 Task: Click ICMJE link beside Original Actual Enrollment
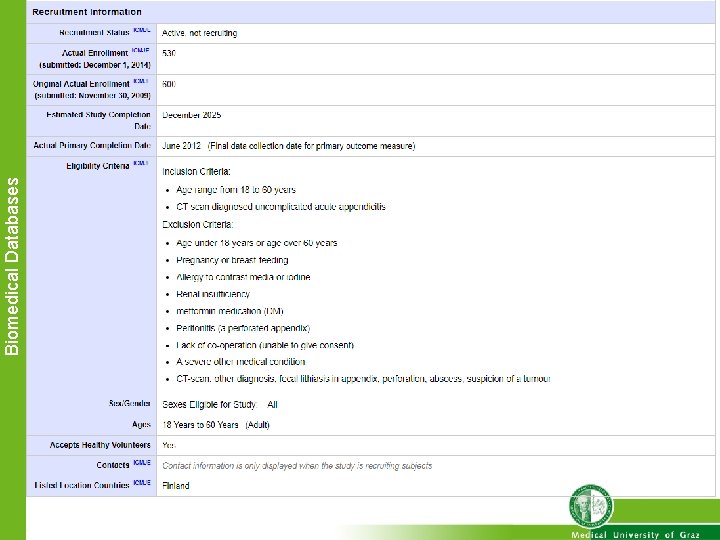coord(141,81)
